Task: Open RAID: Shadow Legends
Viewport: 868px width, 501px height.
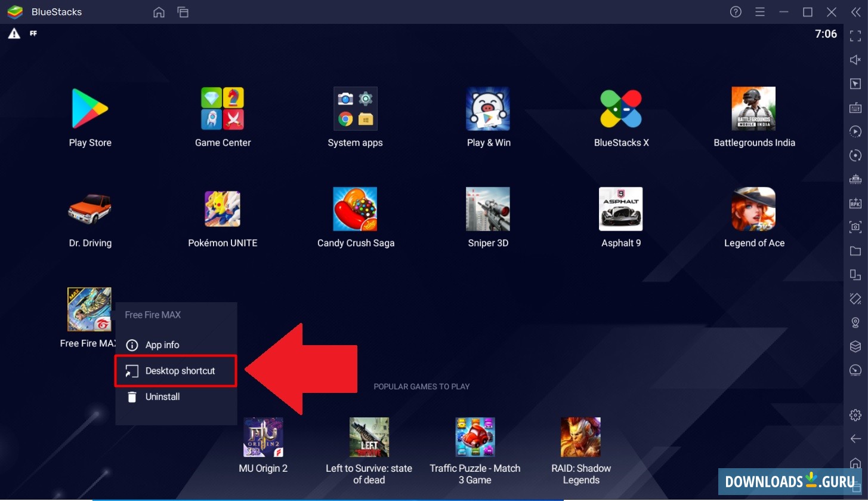Action: pos(581,437)
